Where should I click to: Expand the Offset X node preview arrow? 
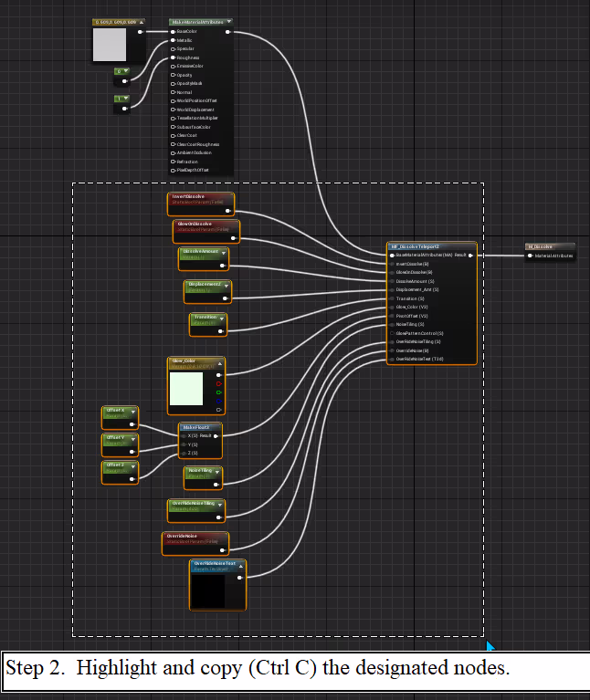tap(133, 412)
